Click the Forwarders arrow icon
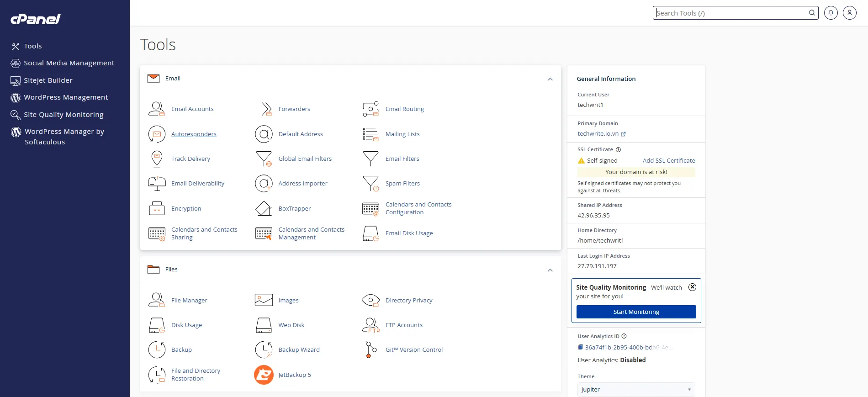Viewport: 868px width, 397px height. (x=264, y=109)
